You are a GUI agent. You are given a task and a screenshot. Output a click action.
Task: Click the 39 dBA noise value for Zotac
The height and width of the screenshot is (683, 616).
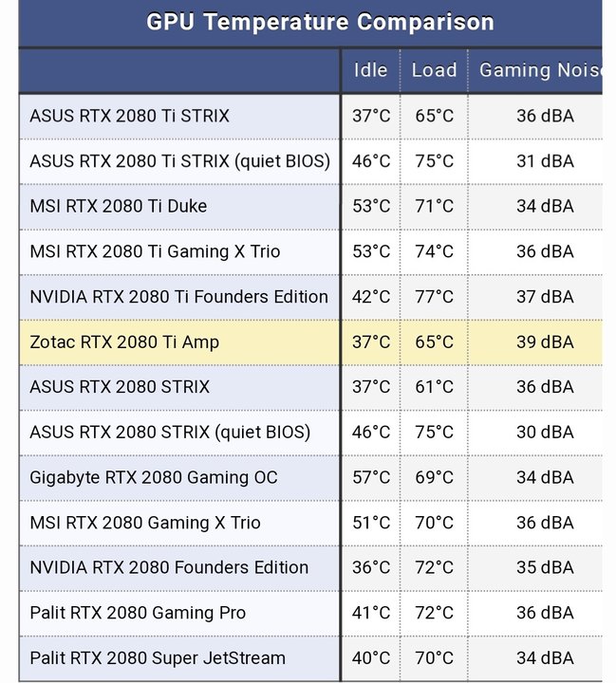point(545,341)
